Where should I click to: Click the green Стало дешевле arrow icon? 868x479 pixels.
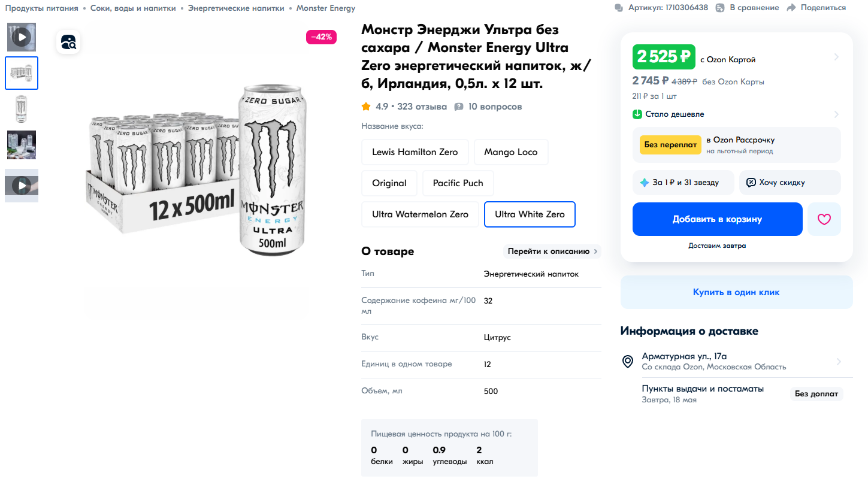tap(637, 114)
